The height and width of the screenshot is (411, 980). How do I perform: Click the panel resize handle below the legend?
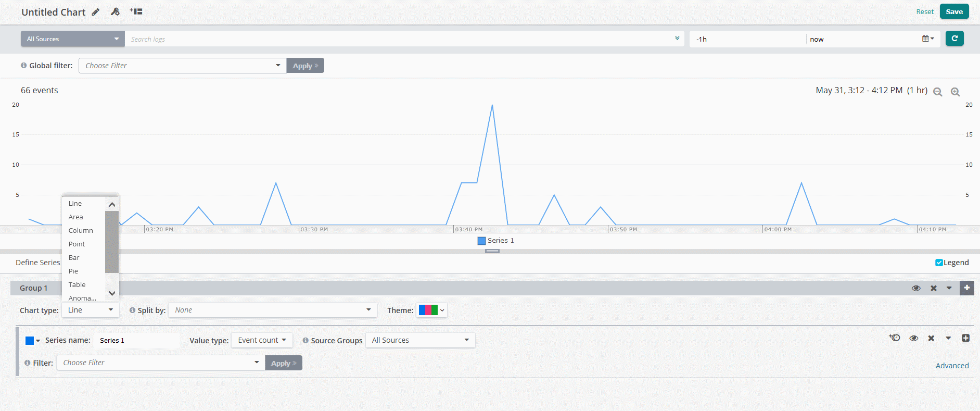click(x=492, y=251)
